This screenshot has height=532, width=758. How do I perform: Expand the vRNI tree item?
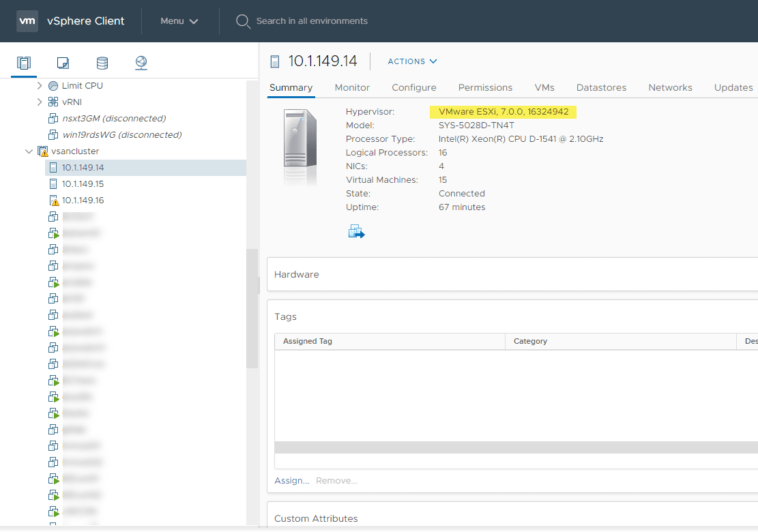40,102
